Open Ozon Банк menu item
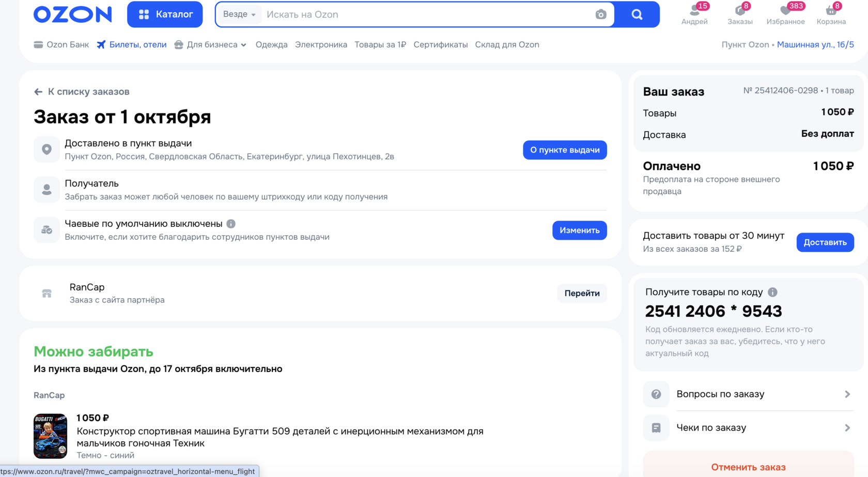 [61, 44]
